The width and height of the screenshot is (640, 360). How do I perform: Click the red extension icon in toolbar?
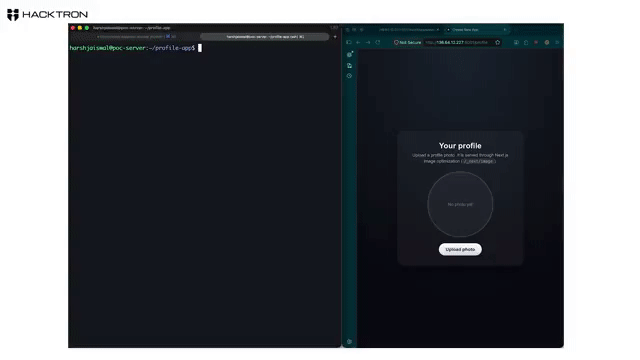coord(536,42)
